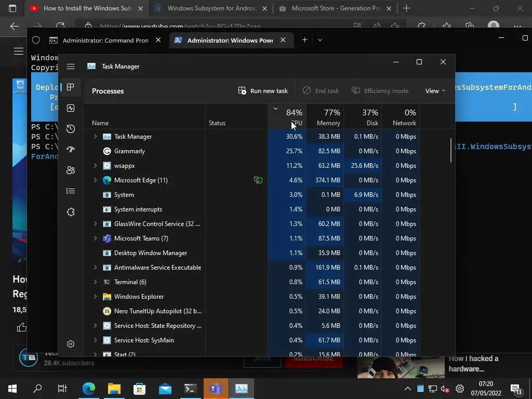This screenshot has height=399, width=532.
Task: Open the Startup apps page icon
Action: [71, 150]
